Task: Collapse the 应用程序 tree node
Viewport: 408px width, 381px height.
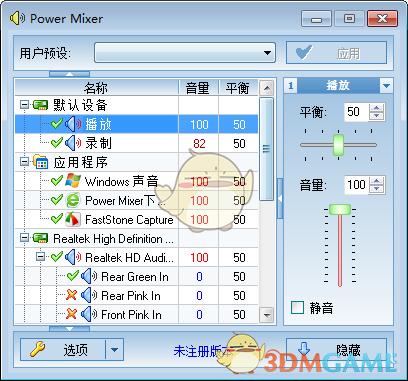Action: (x=24, y=162)
